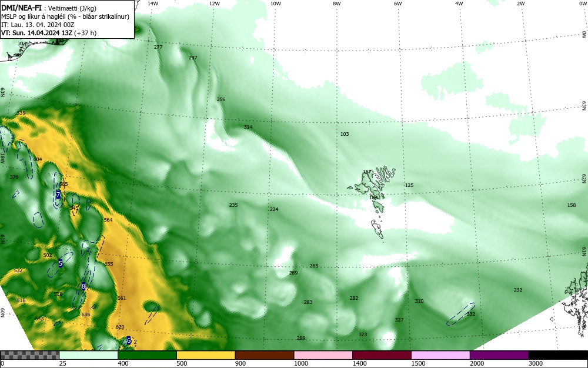Click the legend tick label 3000

pos(536,363)
